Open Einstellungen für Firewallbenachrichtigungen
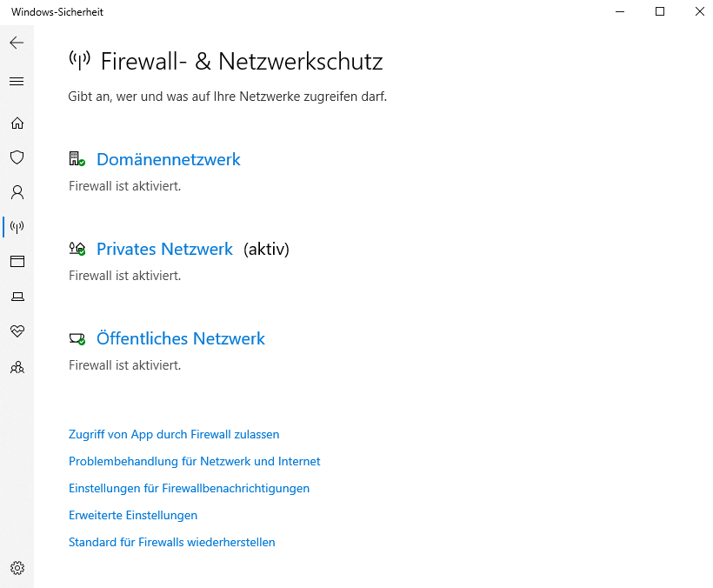Viewport: 713px width, 588px height. point(189,489)
